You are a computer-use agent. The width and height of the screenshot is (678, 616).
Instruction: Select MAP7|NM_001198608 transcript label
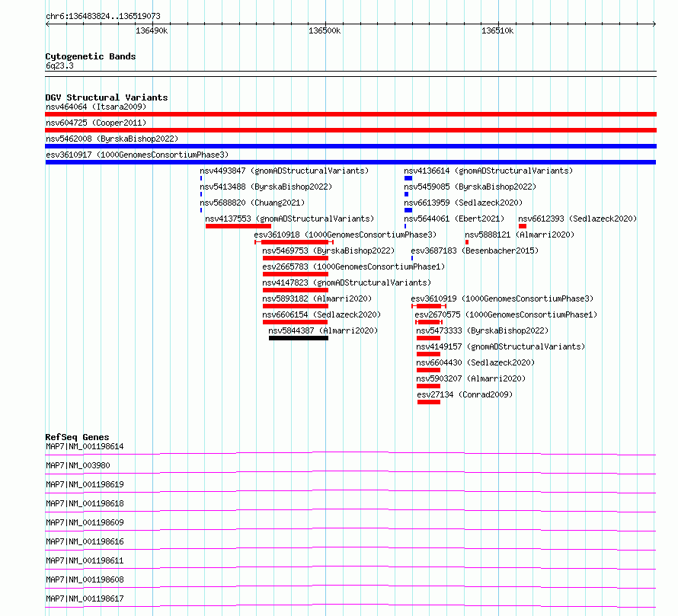(x=85, y=579)
